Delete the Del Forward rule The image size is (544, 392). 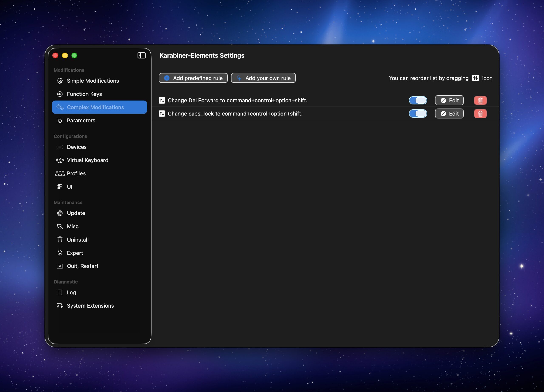480,100
